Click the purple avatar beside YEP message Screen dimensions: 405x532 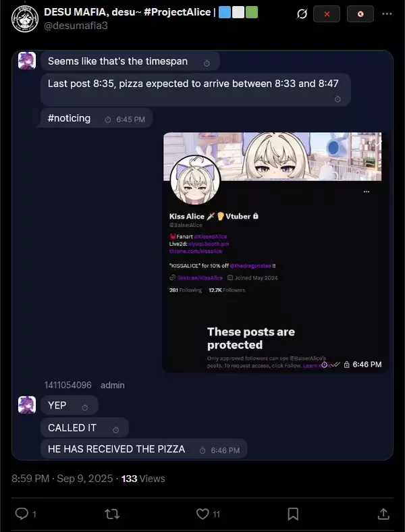click(x=27, y=405)
